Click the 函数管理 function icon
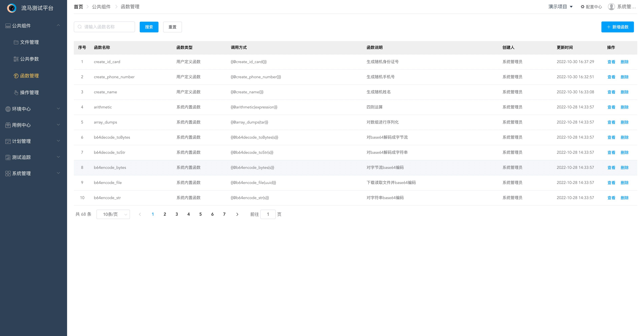 pyautogui.click(x=16, y=76)
